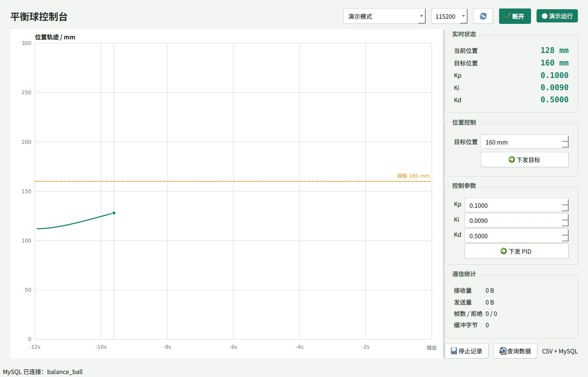The height and width of the screenshot is (377, 588).
Task: Click the refresh serial ports icon
Action: [483, 16]
